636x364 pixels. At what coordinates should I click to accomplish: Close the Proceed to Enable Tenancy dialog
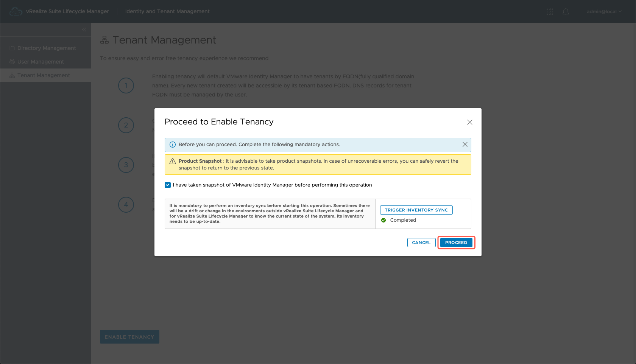pyautogui.click(x=469, y=122)
